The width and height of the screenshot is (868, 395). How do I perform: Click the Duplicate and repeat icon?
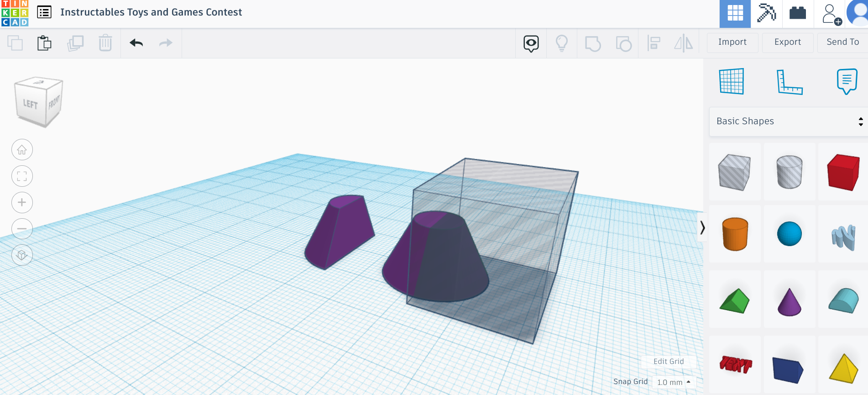[75, 43]
